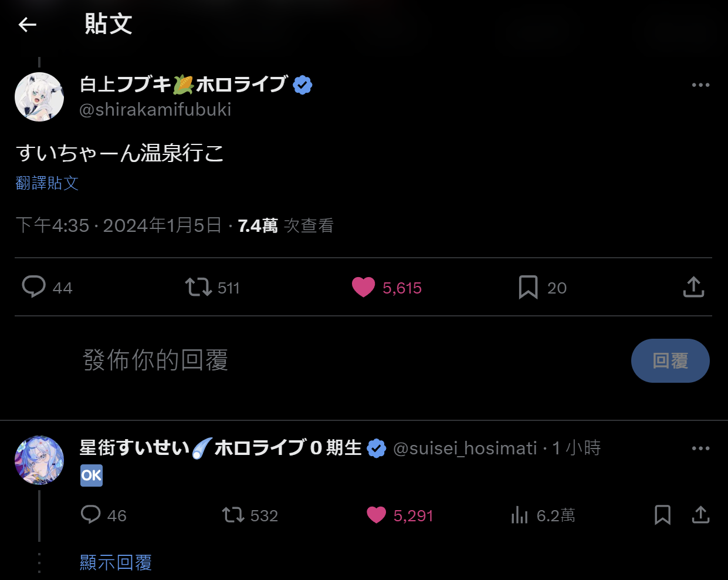
Task: Repost the main tweet with 511 reposts
Action: [198, 287]
